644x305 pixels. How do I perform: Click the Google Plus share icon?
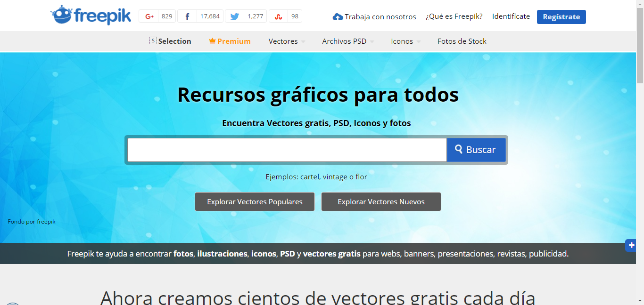point(149,16)
